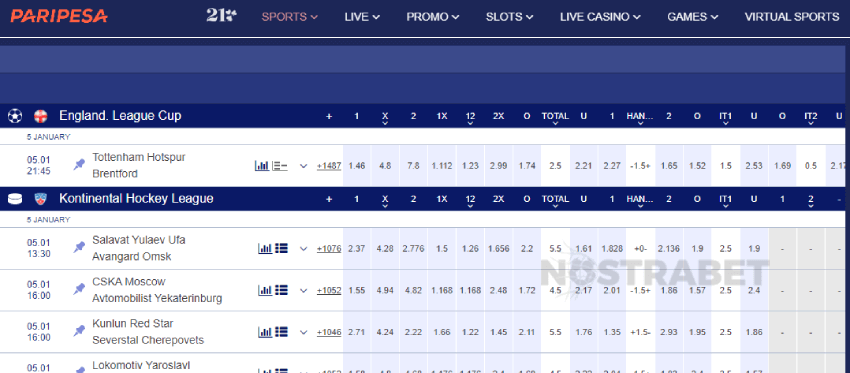Open statistics chart icon for Salavat Yulaev Ufa match
This screenshot has height=373, width=850.
point(265,248)
